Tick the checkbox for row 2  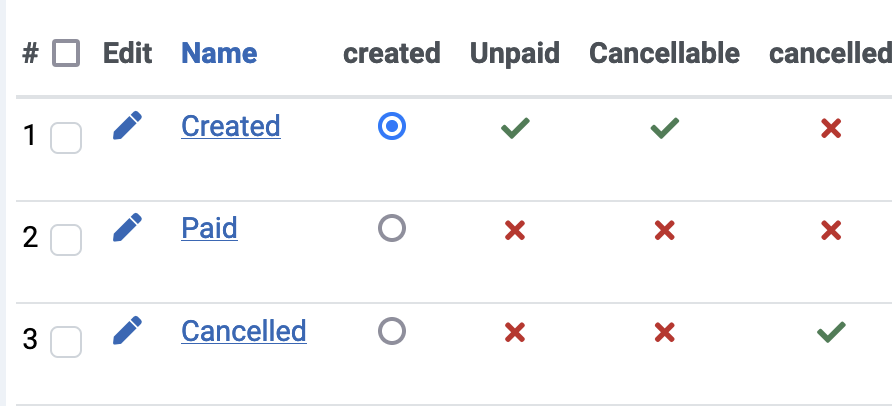66,240
